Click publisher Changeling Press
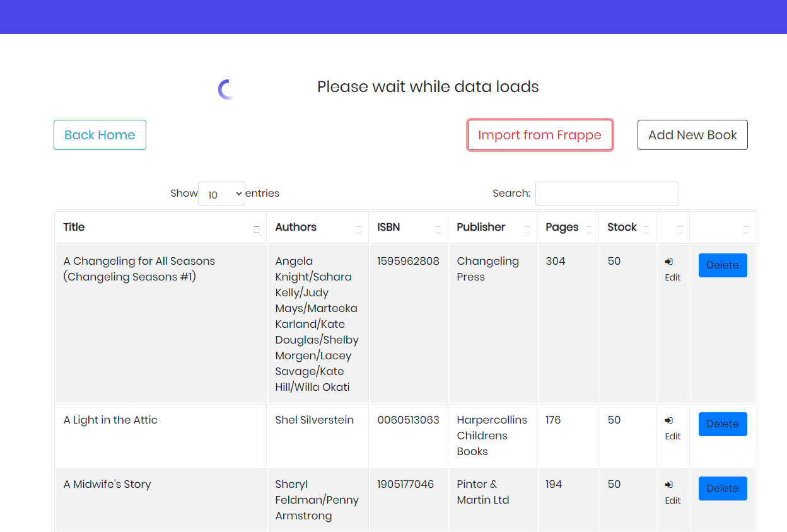The width and height of the screenshot is (787, 532). [488, 269]
